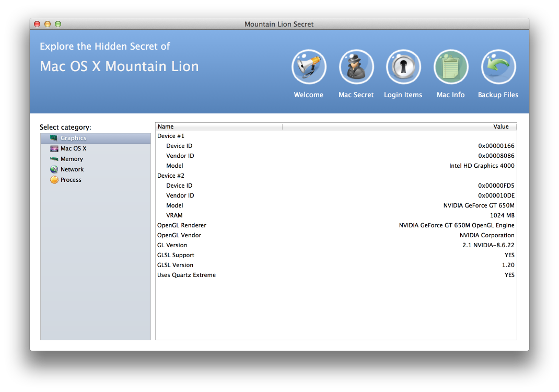The image size is (559, 392).
Task: Click the Mac Secret text label
Action: 356,95
